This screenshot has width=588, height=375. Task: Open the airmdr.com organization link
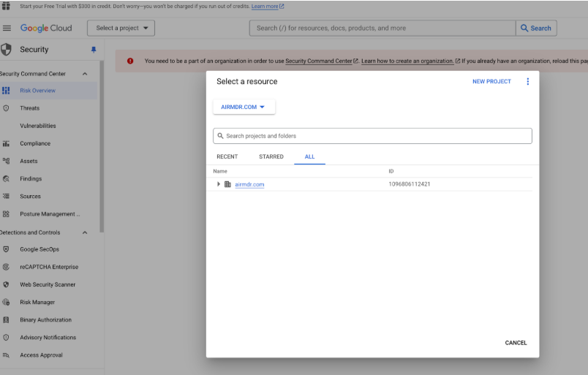249,184
